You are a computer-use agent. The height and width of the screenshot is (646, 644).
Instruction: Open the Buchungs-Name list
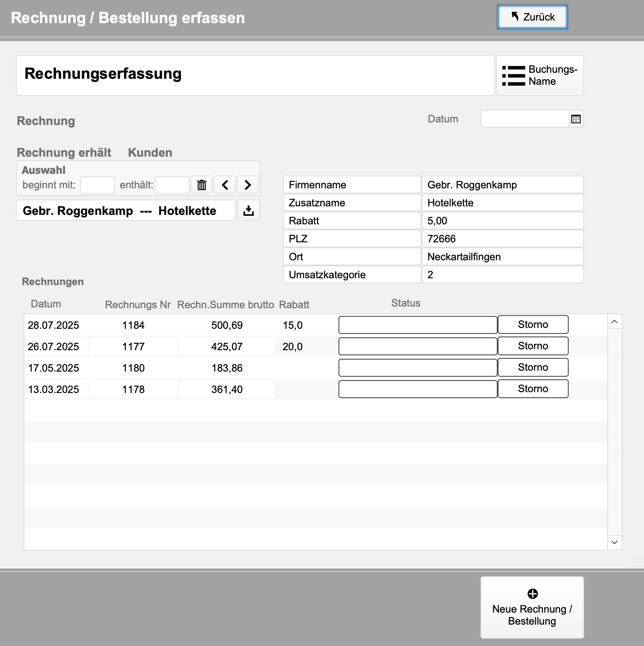click(540, 75)
